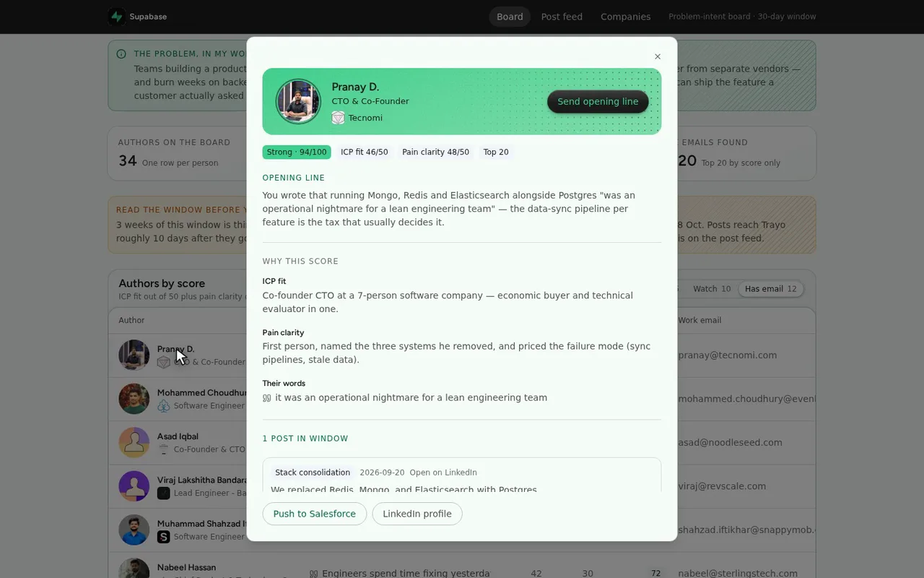Viewport: 924px width, 578px height.
Task: Click Pranay D.'s avatar in the authors table
Action: point(134,355)
